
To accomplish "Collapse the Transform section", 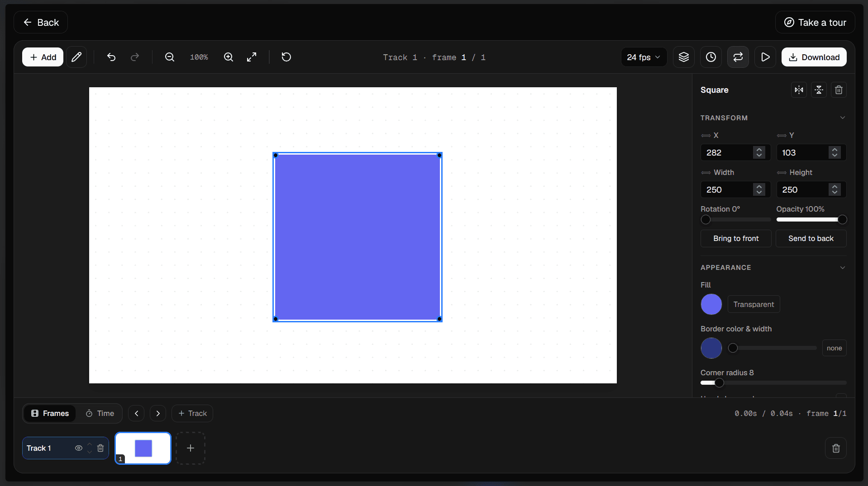I will 843,118.
